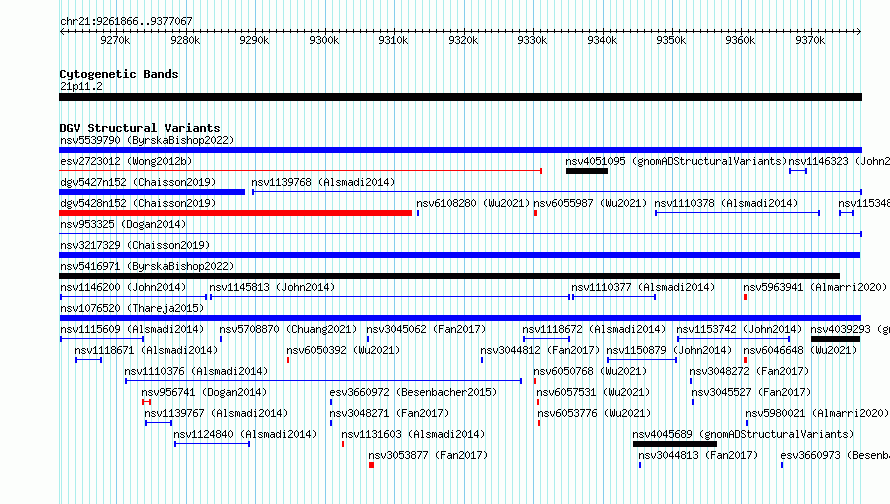The height and width of the screenshot is (504, 890).
Task: Click the 21p11.2 cytogenetic band bar
Action: [x=460, y=97]
